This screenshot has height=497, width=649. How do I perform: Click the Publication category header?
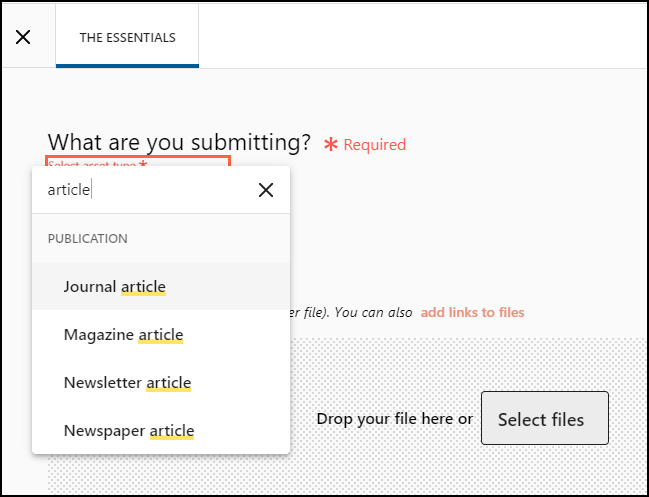point(88,239)
